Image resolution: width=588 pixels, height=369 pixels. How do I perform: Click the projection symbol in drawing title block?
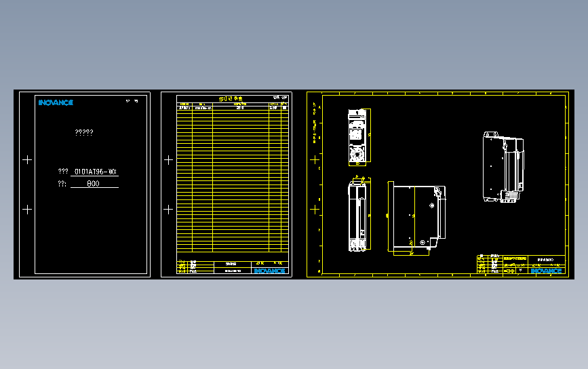(x=509, y=271)
